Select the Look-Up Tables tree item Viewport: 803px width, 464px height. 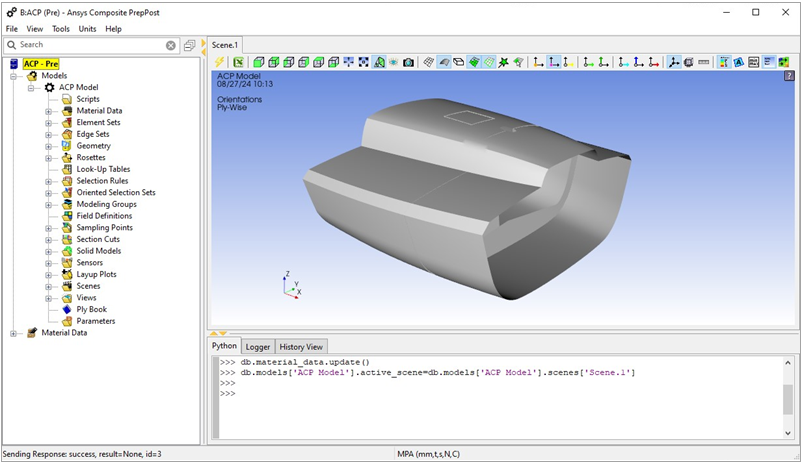coord(103,169)
